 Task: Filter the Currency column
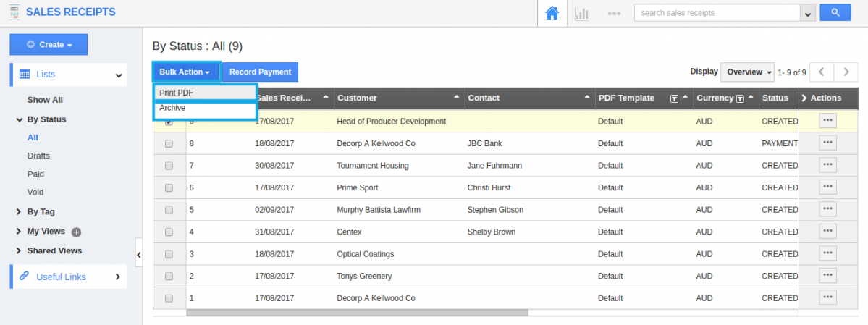740,98
